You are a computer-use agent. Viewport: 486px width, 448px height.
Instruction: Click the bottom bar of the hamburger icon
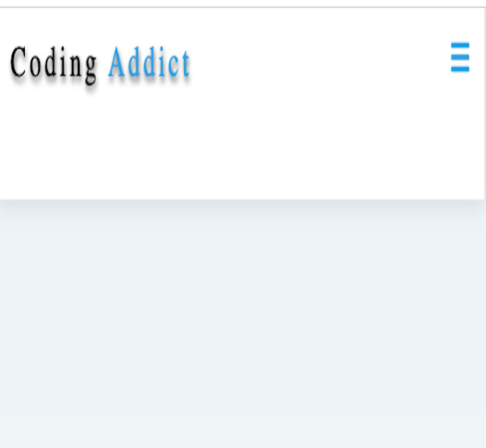point(460,69)
